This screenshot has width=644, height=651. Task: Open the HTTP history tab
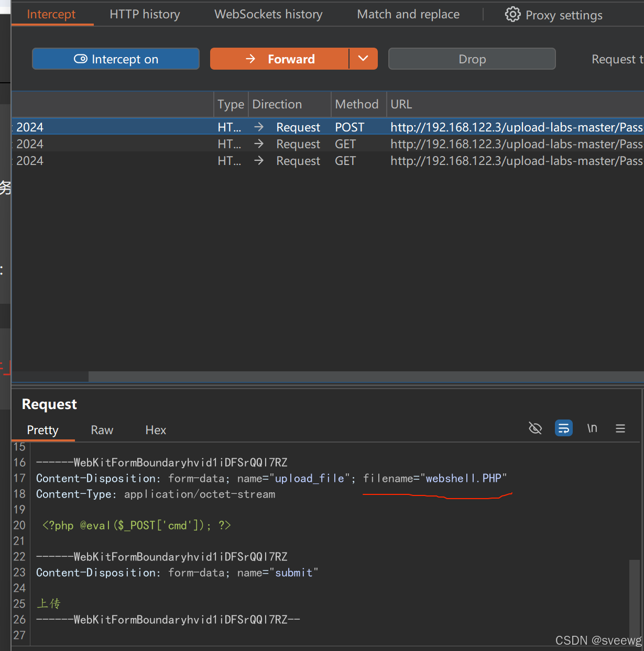[145, 14]
